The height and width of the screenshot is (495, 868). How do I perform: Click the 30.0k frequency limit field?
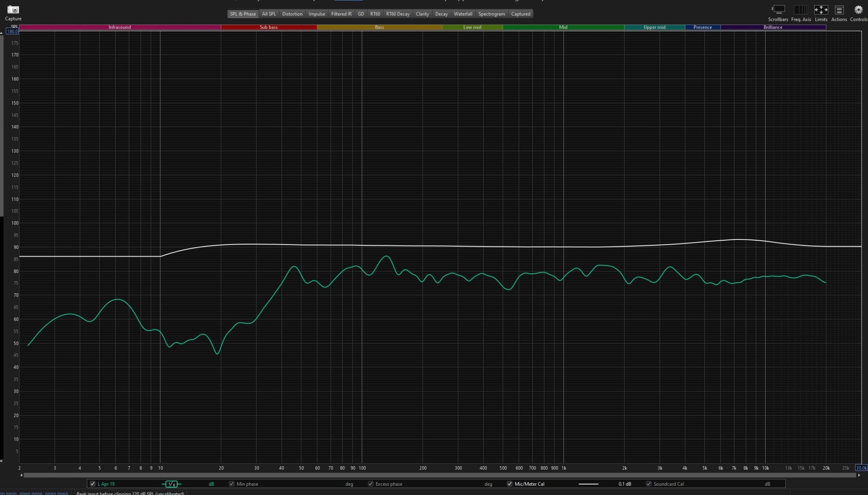click(861, 468)
